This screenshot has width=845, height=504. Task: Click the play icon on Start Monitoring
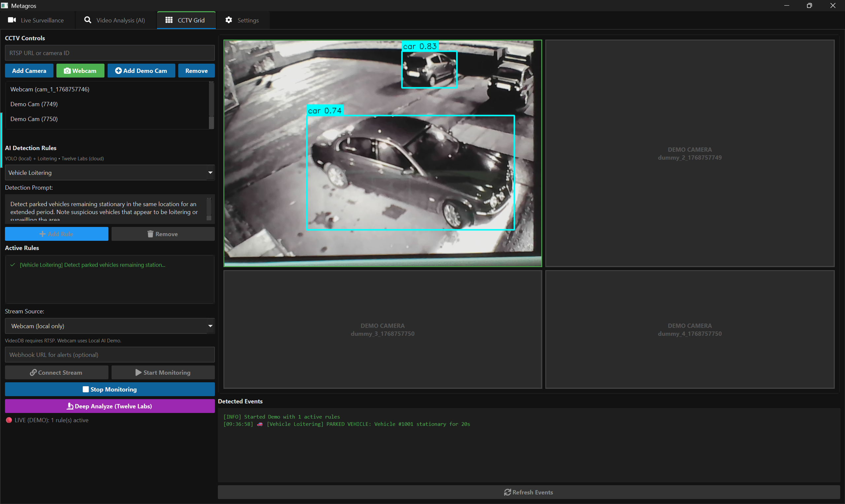[x=138, y=372]
